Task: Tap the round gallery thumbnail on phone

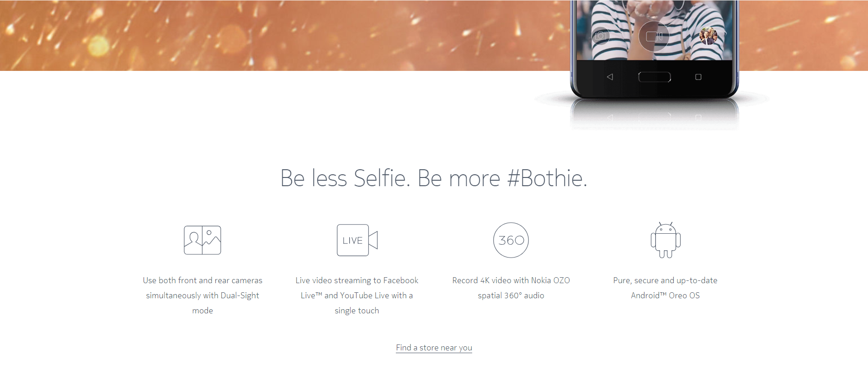Action: pos(708,36)
